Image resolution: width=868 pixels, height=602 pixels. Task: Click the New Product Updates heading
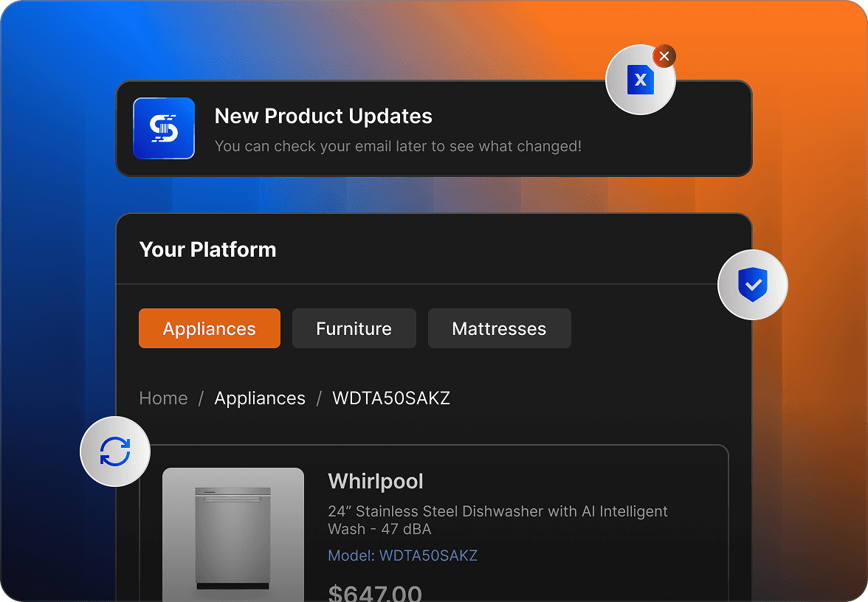coord(323,116)
